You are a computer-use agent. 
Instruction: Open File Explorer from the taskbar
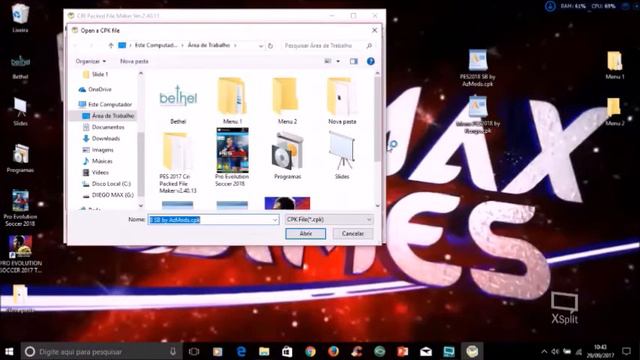(264, 351)
